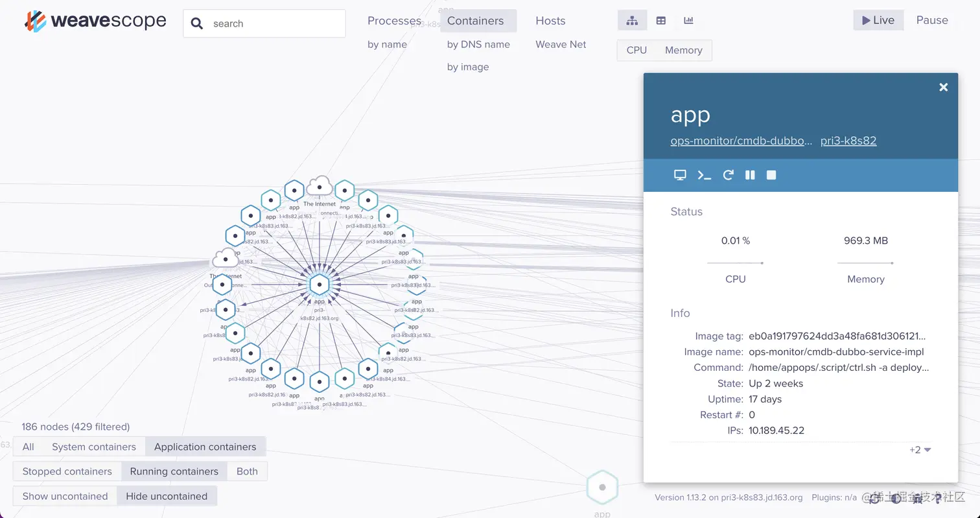Select the Memory metric
This screenshot has height=518, width=980.
tap(684, 50)
